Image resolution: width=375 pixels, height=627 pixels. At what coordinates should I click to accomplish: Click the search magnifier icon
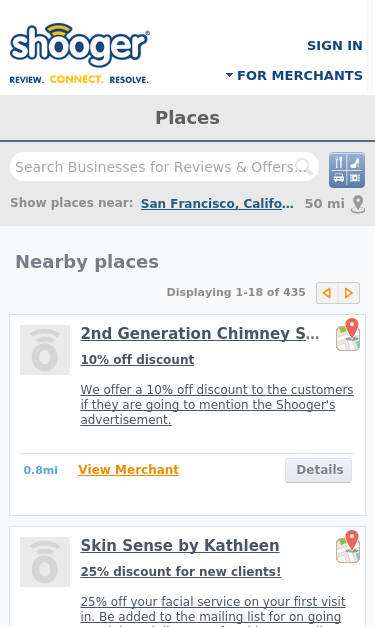[x=303, y=167]
